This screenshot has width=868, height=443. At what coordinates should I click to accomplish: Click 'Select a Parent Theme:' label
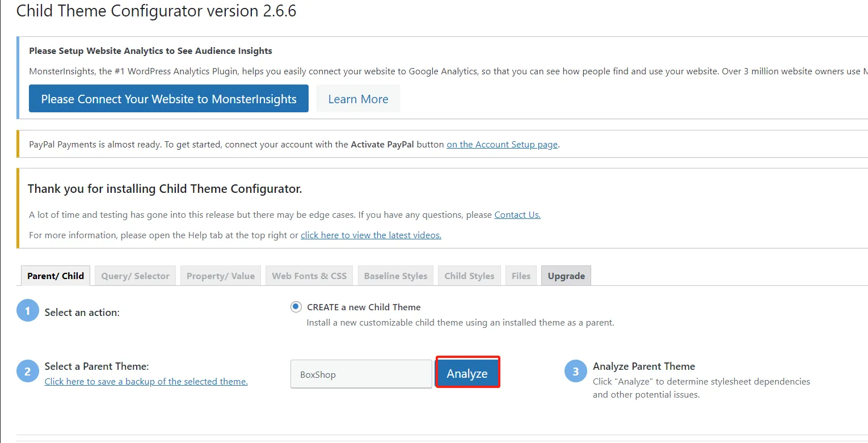click(x=96, y=366)
